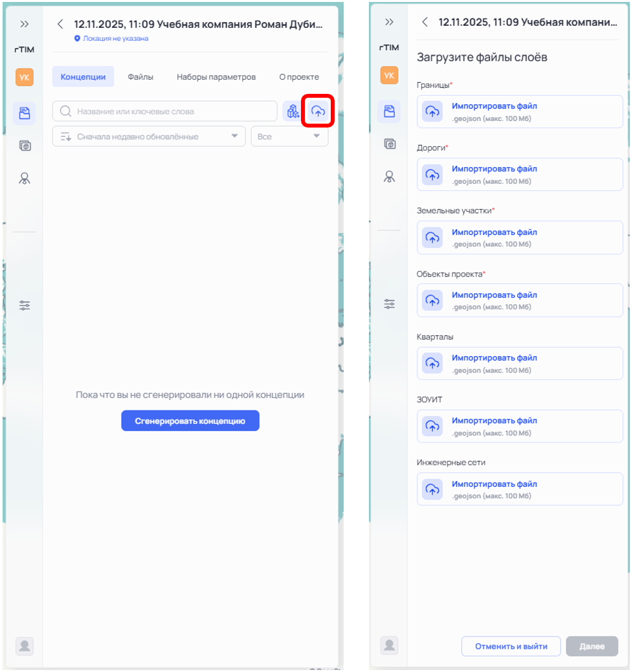Click the cloud upload icon beside the search field
The height and width of the screenshot is (672, 633).
[x=318, y=111]
